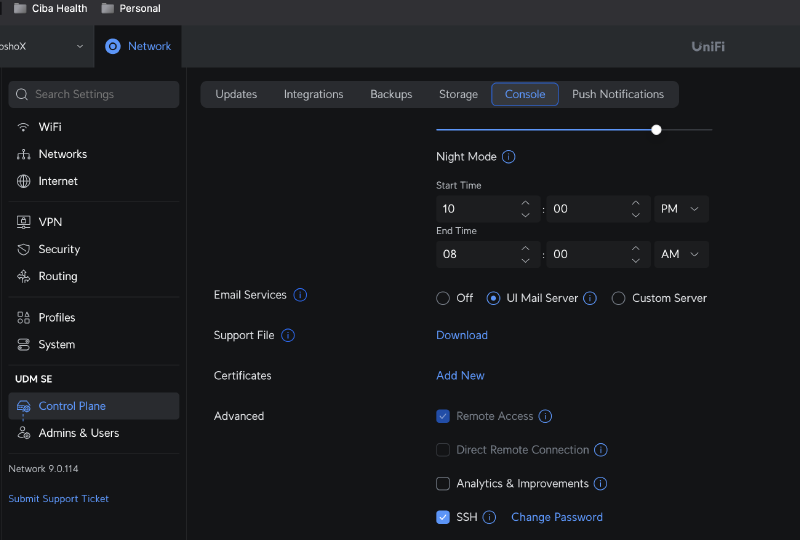Switch to the Storage tab

point(458,94)
